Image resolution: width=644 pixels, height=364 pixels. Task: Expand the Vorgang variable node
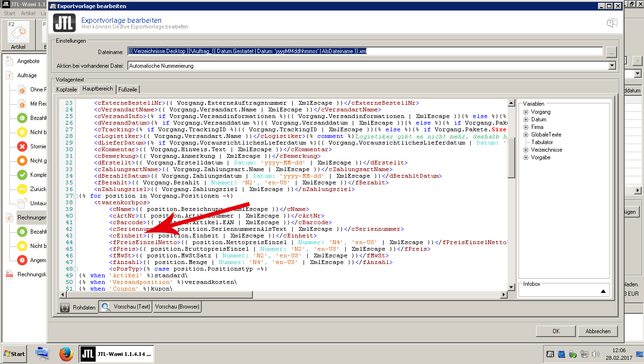point(526,112)
